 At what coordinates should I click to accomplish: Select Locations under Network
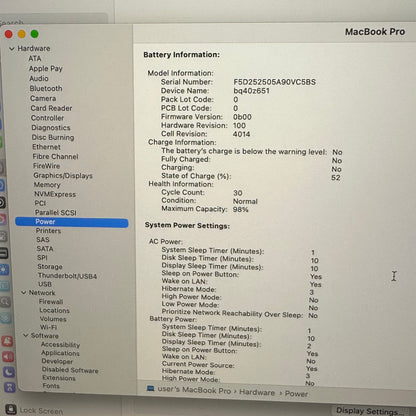(x=54, y=310)
